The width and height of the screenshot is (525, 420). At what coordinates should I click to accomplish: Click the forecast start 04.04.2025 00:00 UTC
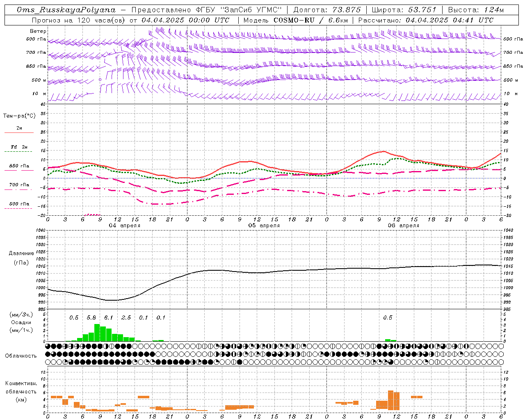click(185, 20)
